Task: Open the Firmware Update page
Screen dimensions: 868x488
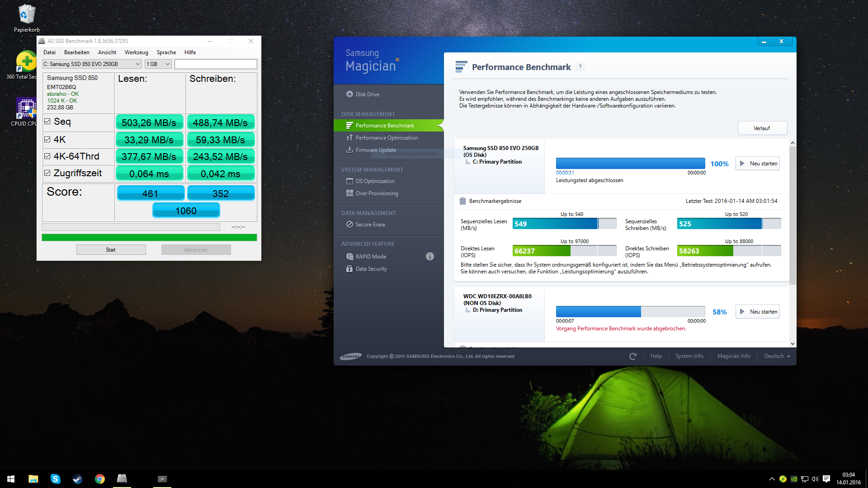Action: (x=375, y=150)
